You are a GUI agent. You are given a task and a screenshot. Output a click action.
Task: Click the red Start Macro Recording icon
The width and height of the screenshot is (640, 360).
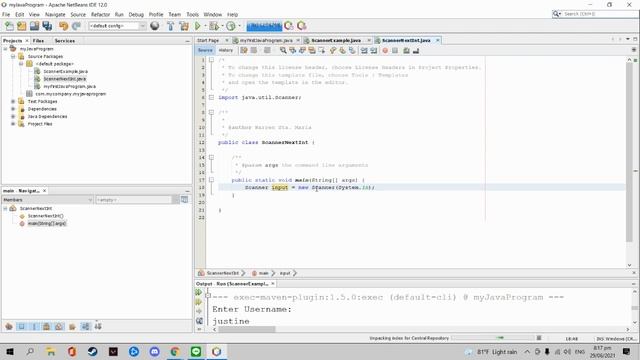[x=385, y=51]
